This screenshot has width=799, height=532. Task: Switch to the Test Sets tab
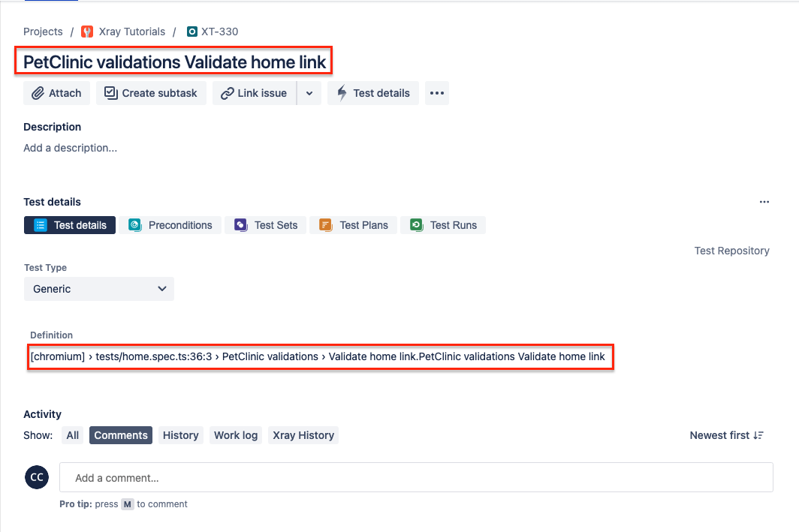266,225
